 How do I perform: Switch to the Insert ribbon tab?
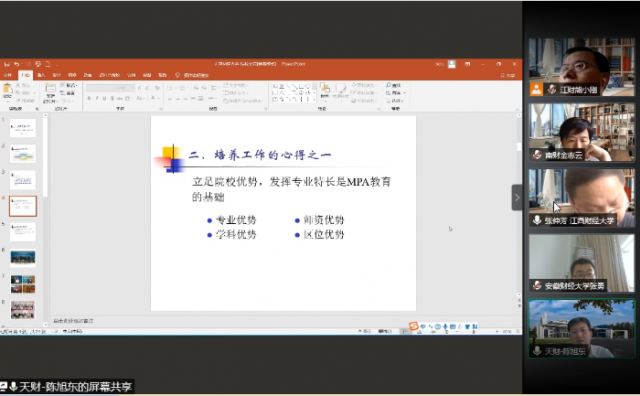tap(41, 75)
